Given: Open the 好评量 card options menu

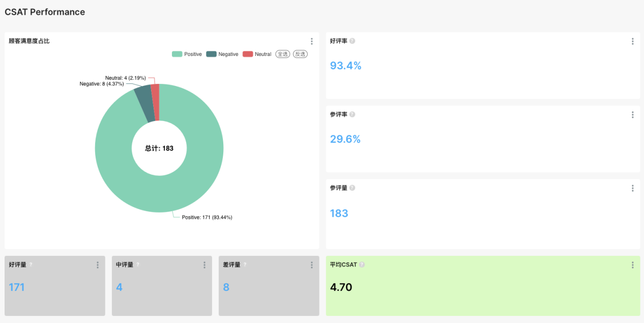Looking at the screenshot, I should (97, 265).
